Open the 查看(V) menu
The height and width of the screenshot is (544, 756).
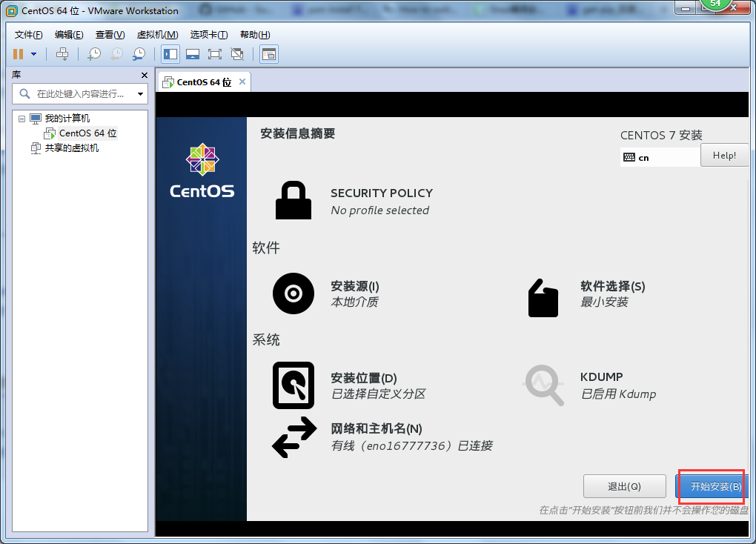(x=110, y=35)
